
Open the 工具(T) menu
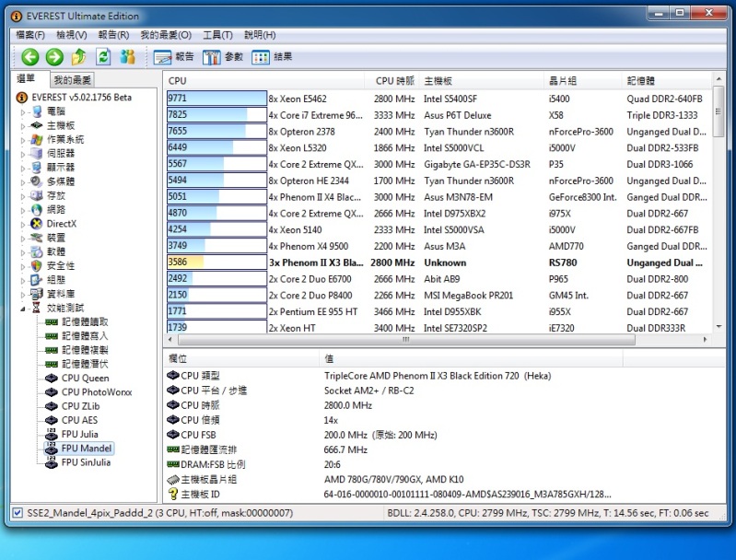[x=217, y=35]
